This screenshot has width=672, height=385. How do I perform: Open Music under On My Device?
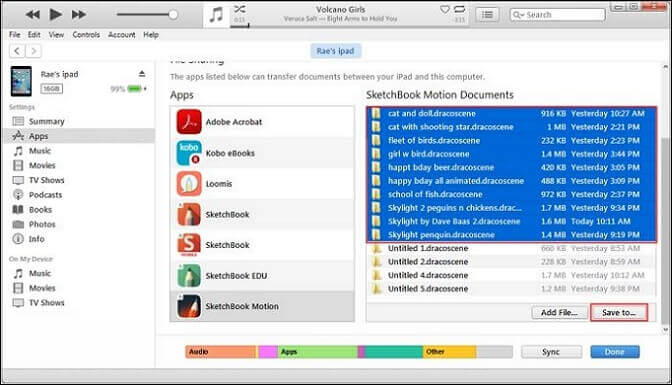[x=40, y=273]
